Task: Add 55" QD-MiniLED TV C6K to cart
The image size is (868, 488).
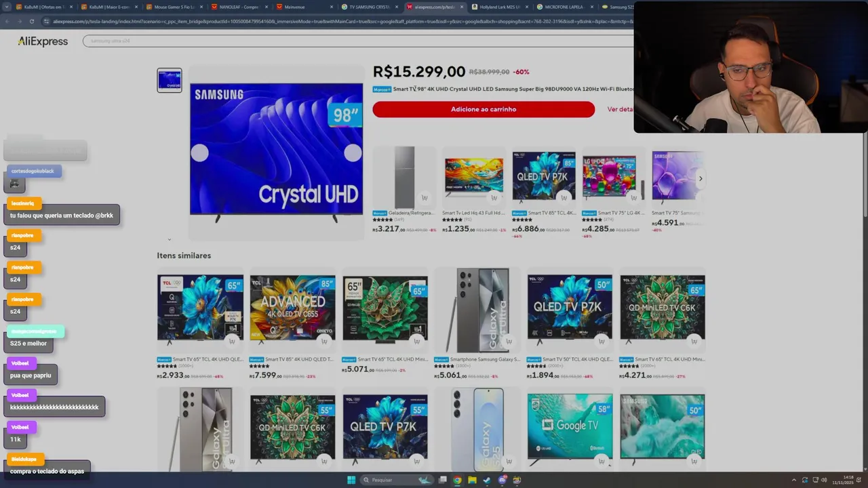Action: (x=324, y=461)
